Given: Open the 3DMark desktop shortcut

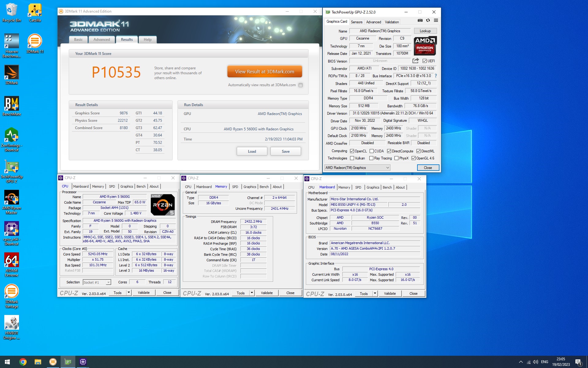Looking at the screenshot, I should point(12,75).
